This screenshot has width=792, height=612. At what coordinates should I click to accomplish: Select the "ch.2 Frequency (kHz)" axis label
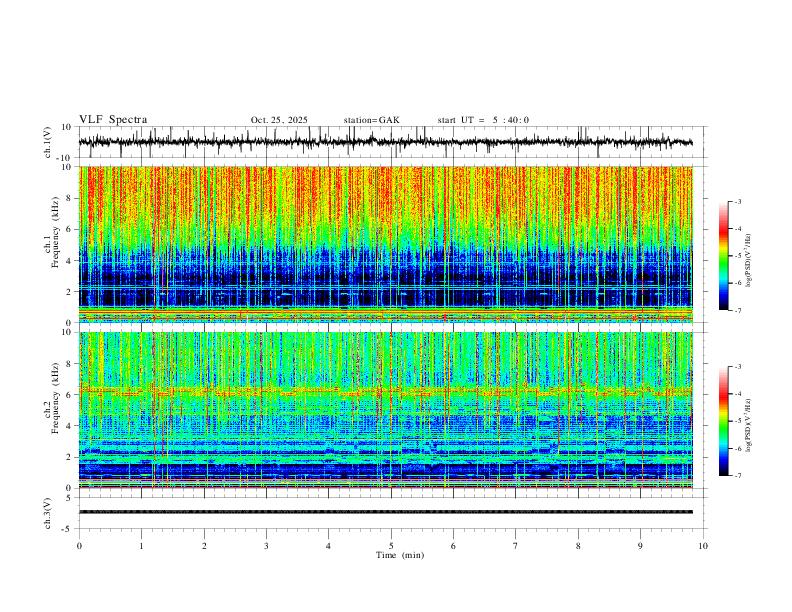[52, 398]
